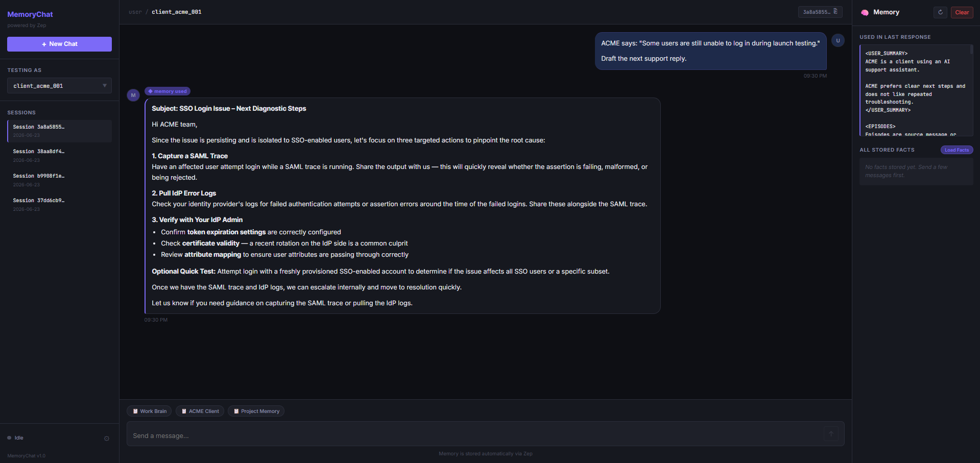Click the settings icon beside Idle status
The width and height of the screenshot is (980, 463).
[x=107, y=438]
